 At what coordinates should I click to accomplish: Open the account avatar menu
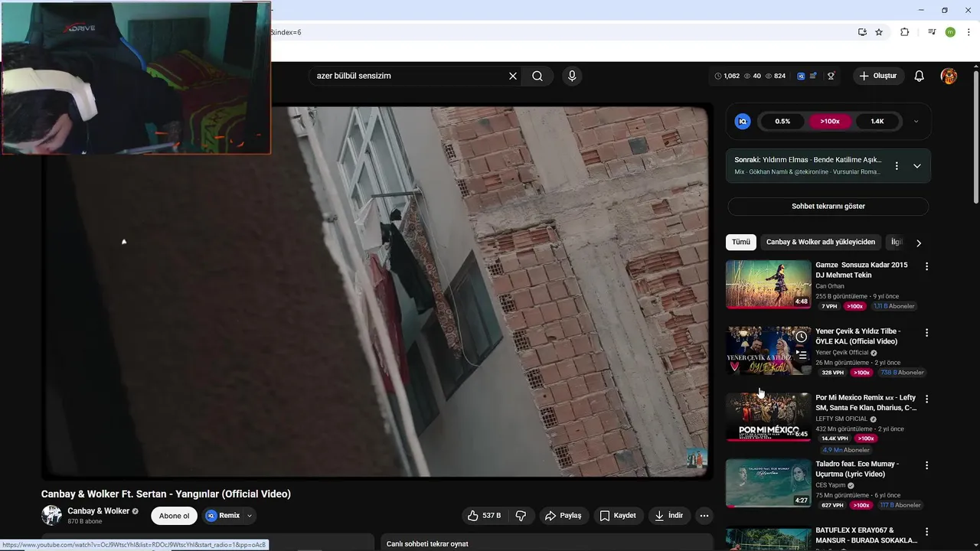949,76
